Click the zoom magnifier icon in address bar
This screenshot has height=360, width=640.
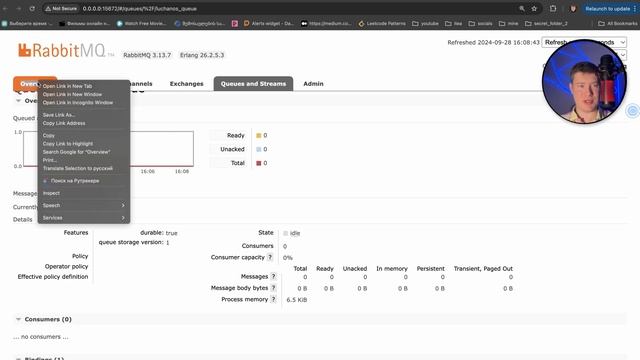click(x=522, y=9)
